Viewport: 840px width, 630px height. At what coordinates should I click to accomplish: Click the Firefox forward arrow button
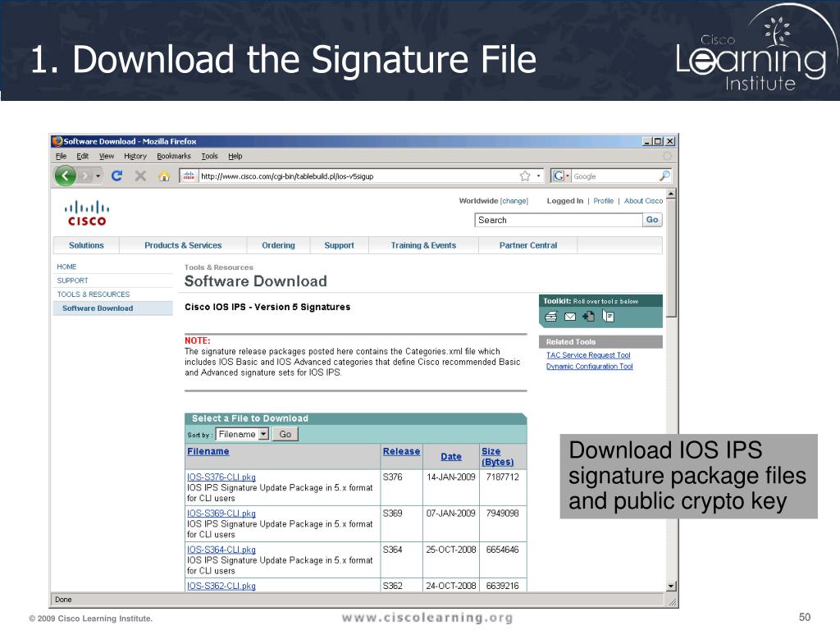pos(85,176)
